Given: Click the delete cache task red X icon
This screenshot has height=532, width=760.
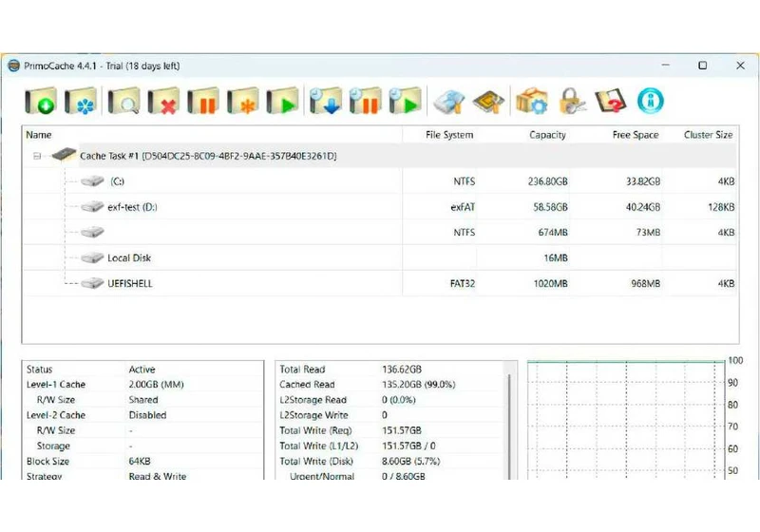Looking at the screenshot, I should point(163,101).
